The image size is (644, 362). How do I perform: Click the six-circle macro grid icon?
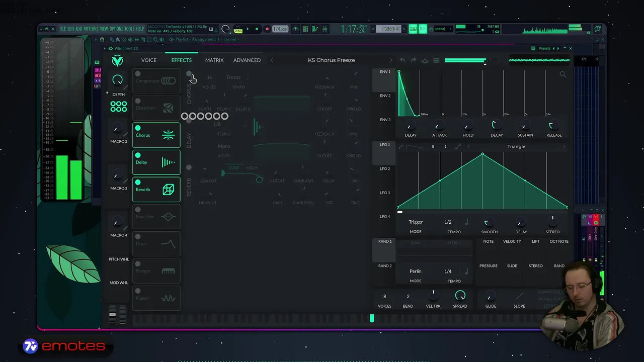(x=119, y=106)
